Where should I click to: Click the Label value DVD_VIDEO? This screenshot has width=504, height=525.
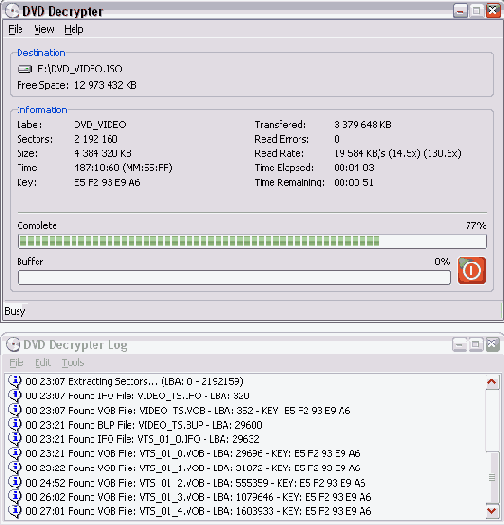100,125
